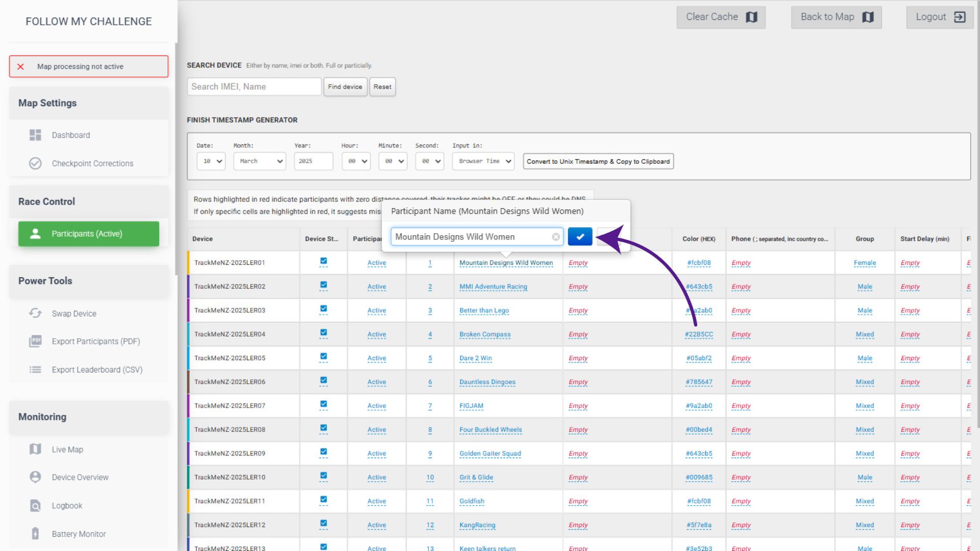Toggle device status checkbox for TrackMeNZ-2025LER05
This screenshot has width=980, height=551.
[324, 357]
